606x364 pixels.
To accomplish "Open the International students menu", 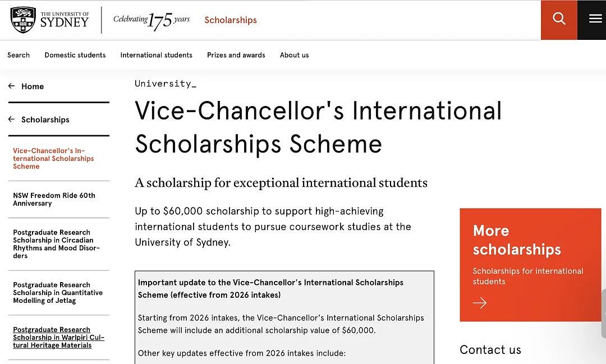I will click(156, 55).
